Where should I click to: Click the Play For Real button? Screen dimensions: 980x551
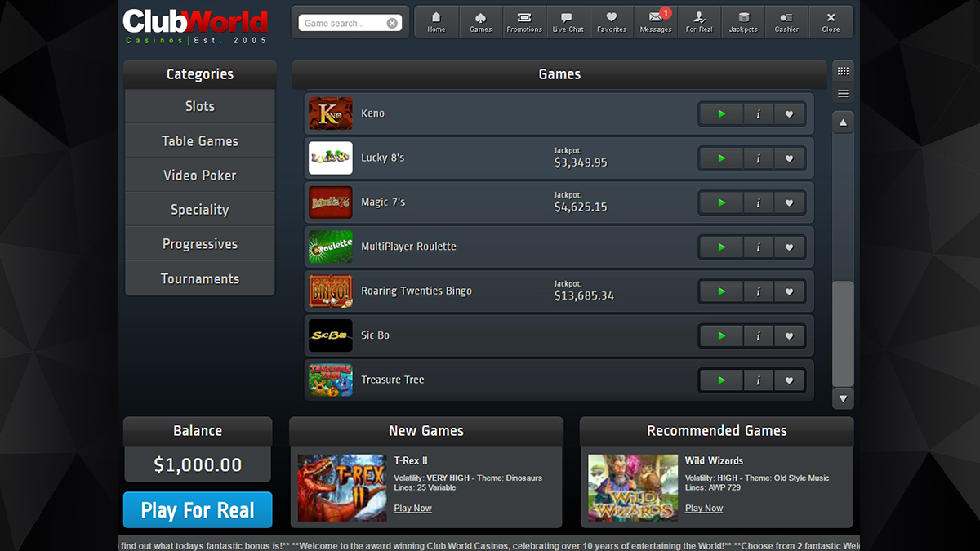[x=198, y=510]
